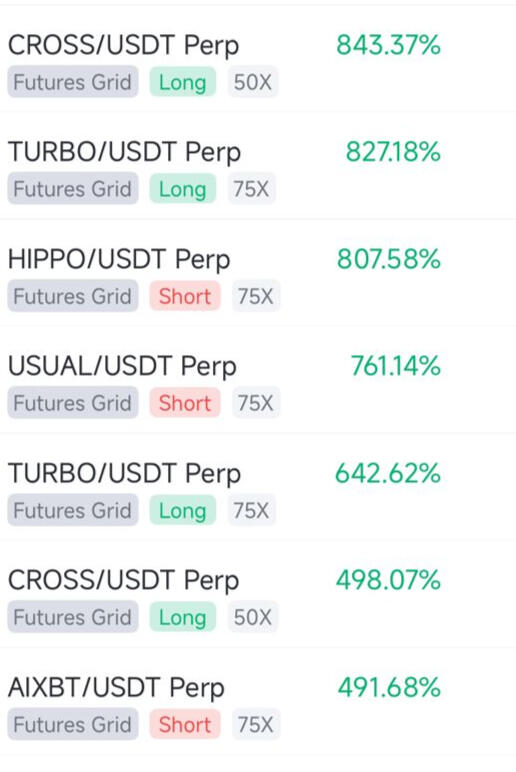Click the 843.37% return value
Image resolution: width=516 pixels, height=772 pixels.
coord(388,45)
